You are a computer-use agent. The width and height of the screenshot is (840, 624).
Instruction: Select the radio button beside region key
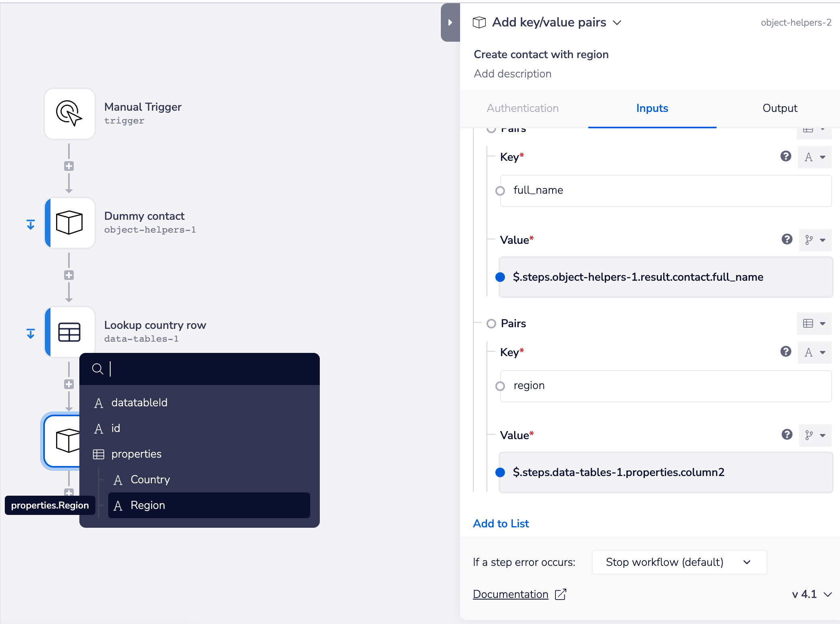tap(500, 386)
